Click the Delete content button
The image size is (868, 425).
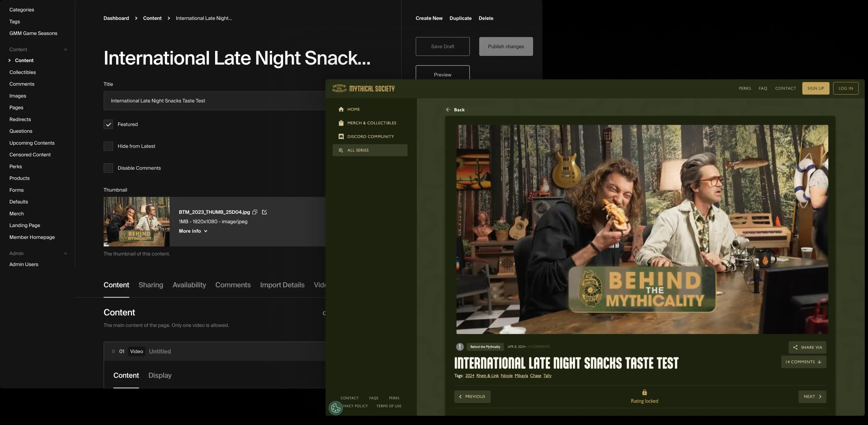[486, 18]
